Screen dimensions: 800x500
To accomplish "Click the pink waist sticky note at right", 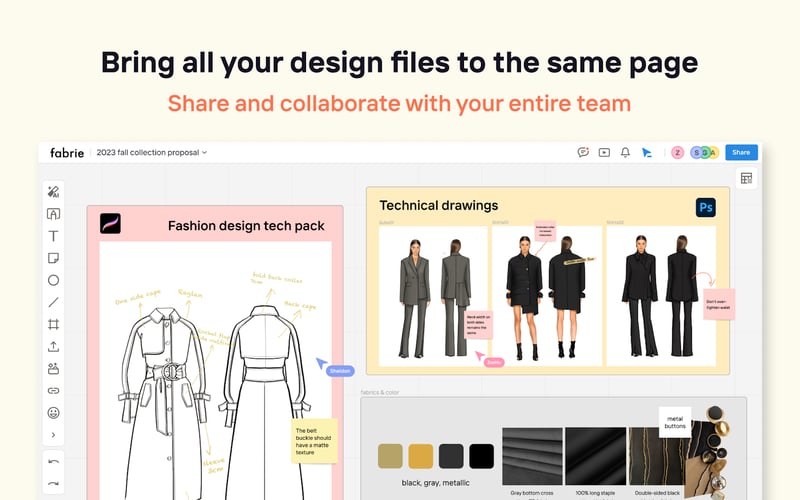I will [719, 304].
